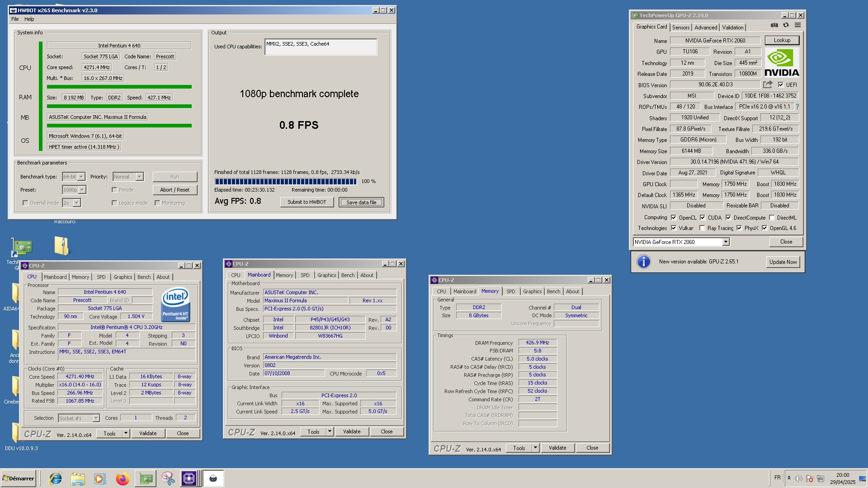Enable the DirectML checkbox
This screenshot has width=868, height=488.
pos(772,217)
